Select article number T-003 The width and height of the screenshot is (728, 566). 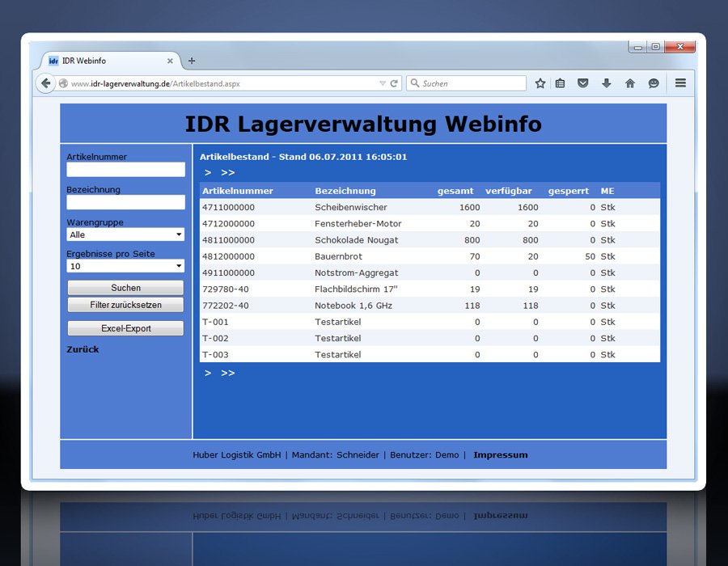pos(215,355)
